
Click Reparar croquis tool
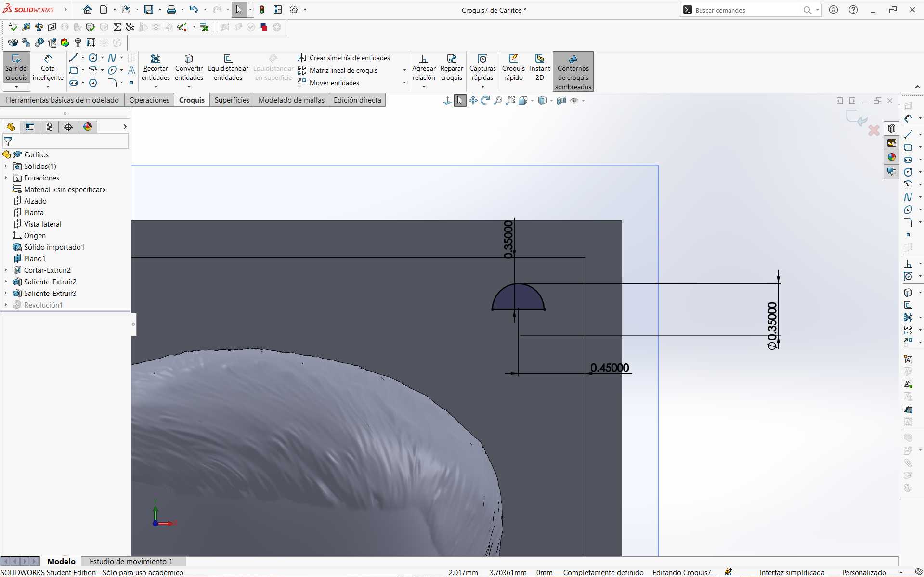(x=452, y=68)
